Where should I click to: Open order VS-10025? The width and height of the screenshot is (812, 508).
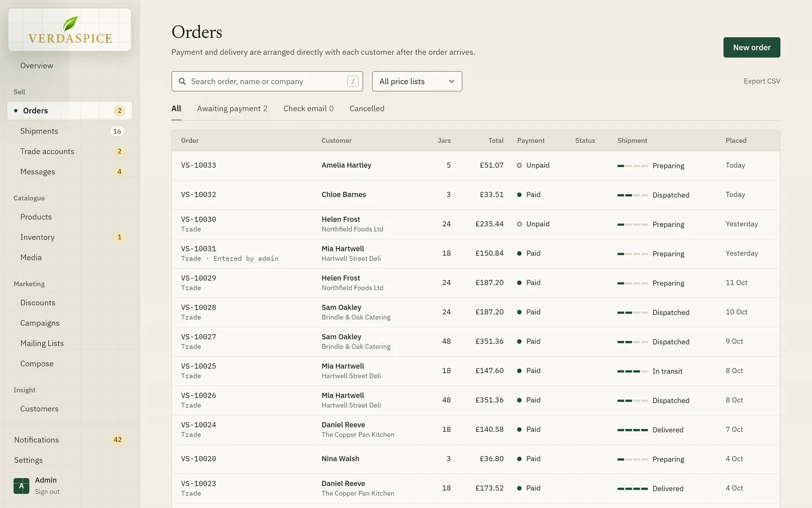[198, 366]
